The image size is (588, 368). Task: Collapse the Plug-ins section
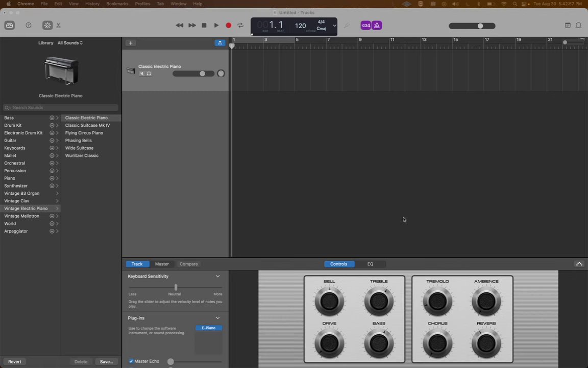[217, 318]
